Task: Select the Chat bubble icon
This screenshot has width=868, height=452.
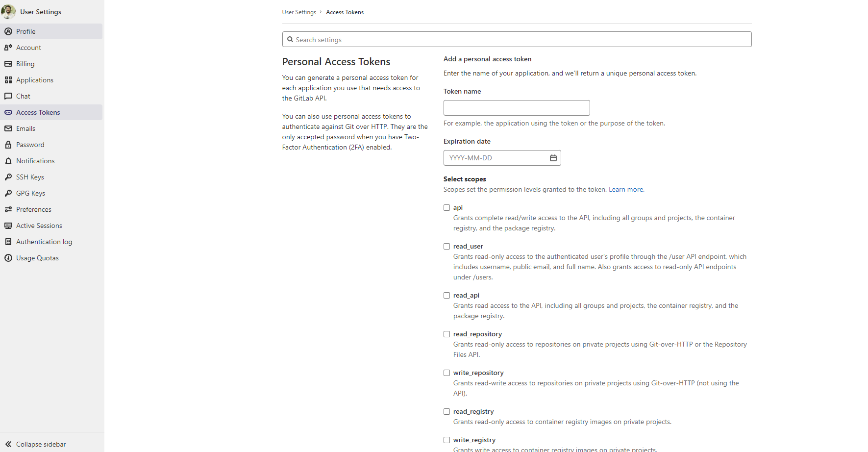Action: pos(8,96)
